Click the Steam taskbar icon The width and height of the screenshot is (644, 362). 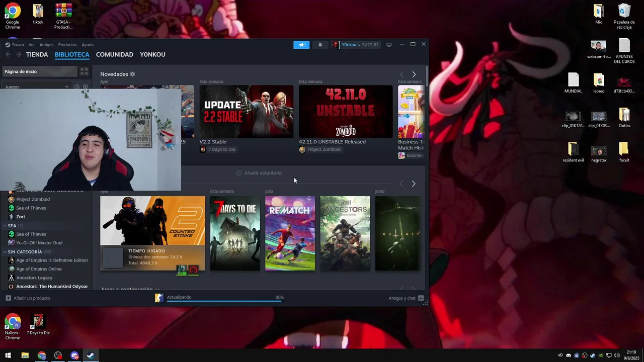91,355
